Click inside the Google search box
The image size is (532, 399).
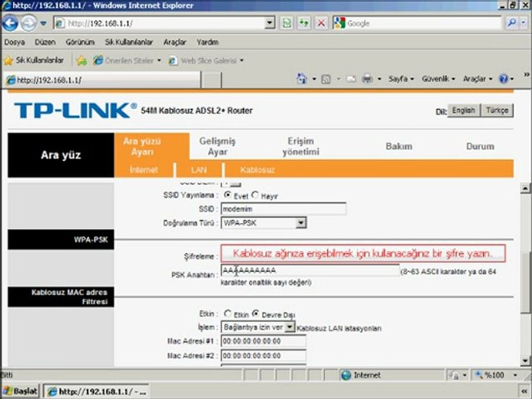[x=422, y=23]
